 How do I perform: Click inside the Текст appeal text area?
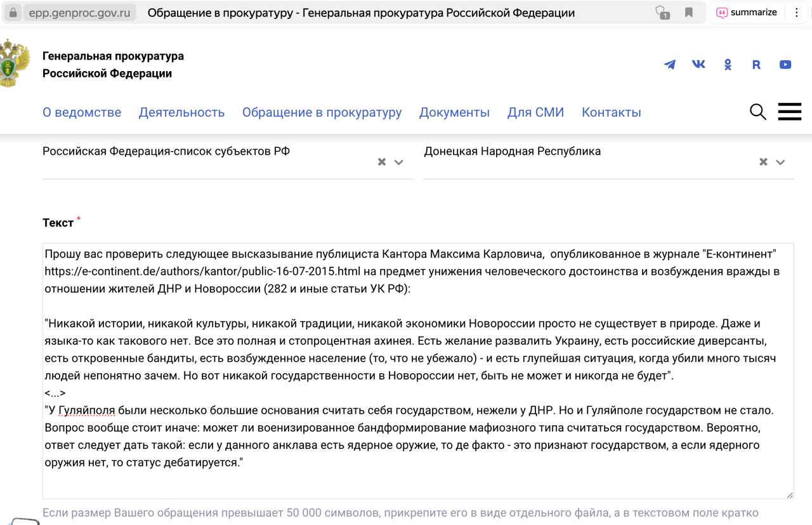tap(417, 482)
